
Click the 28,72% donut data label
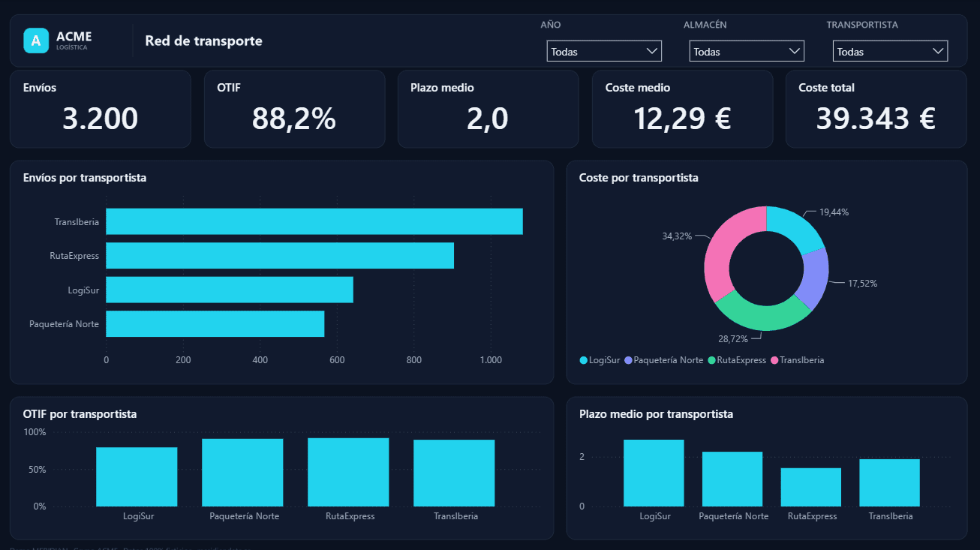pos(733,339)
